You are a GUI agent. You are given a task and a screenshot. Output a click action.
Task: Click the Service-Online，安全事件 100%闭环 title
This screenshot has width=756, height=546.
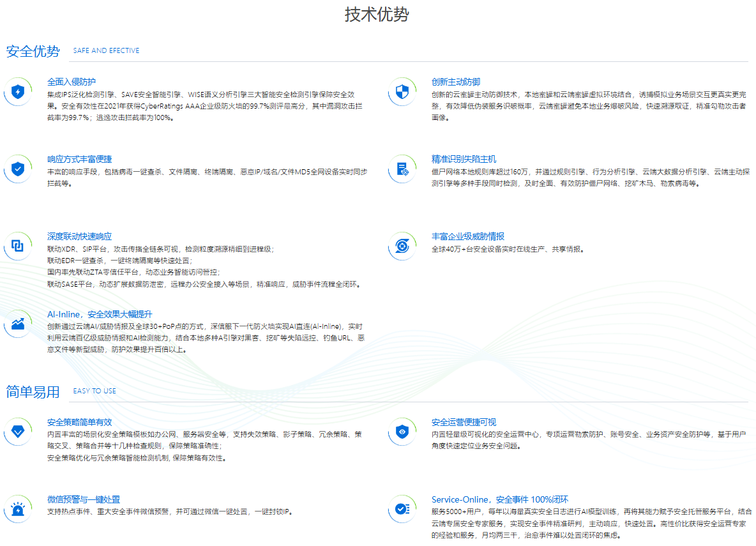500,499
